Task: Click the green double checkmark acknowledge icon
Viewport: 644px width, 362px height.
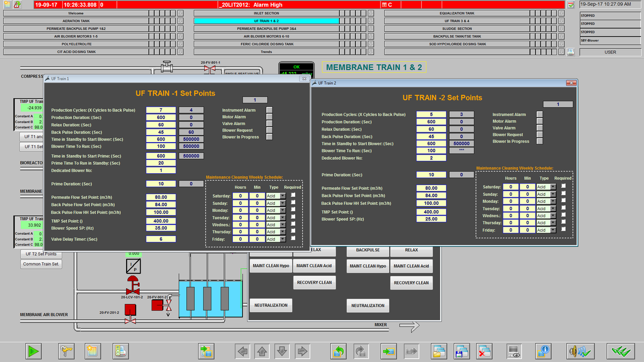Action: (x=620, y=351)
